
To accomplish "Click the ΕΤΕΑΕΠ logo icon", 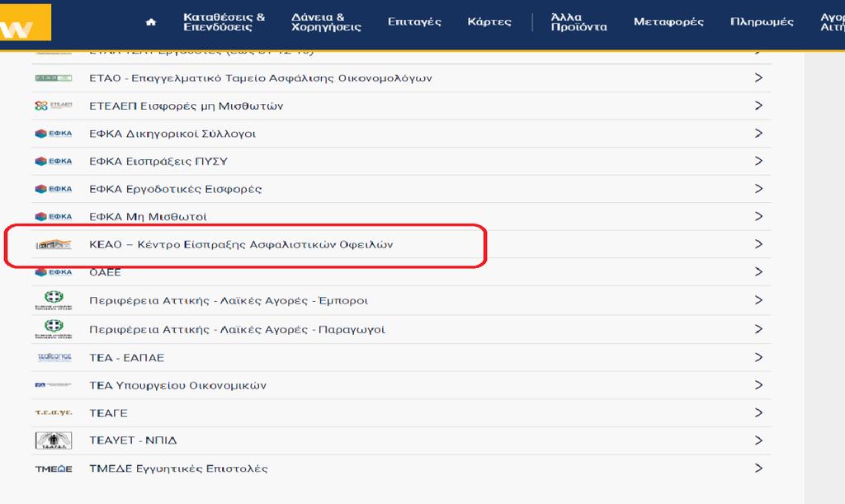I will point(54,106).
